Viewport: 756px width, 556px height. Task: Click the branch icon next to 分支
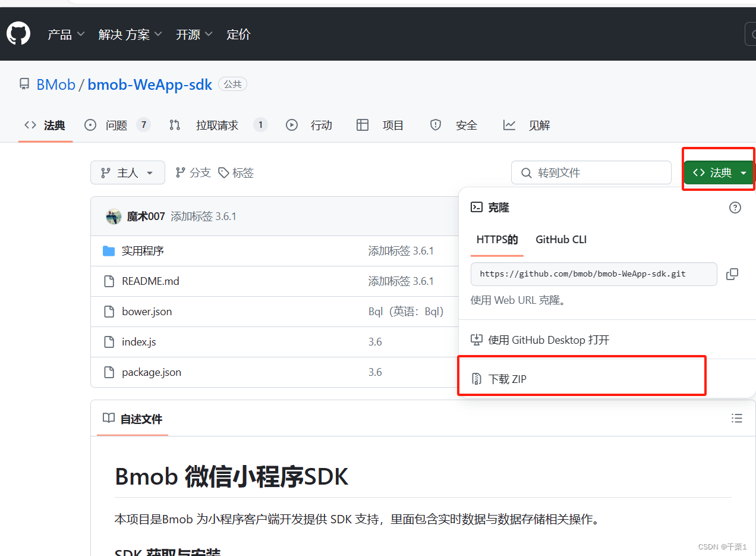click(180, 172)
